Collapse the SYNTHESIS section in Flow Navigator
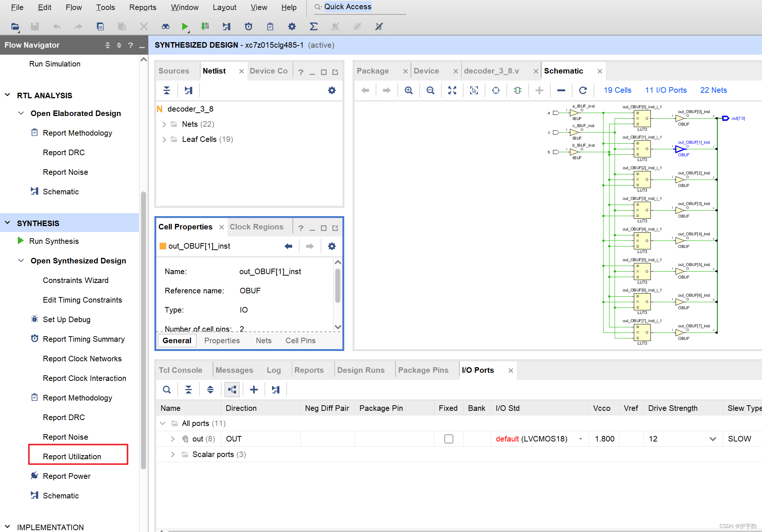The image size is (762, 532). pos(7,223)
